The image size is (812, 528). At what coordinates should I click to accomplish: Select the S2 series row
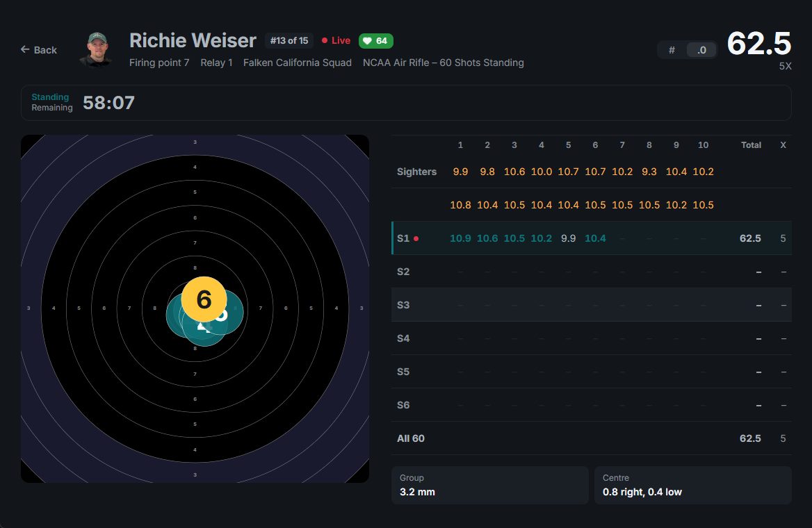tap(592, 272)
